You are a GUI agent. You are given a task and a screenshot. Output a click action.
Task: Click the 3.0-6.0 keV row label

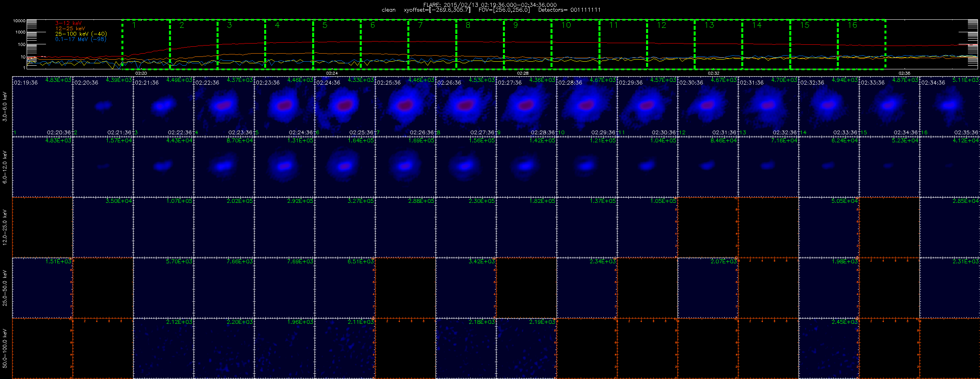[5, 106]
